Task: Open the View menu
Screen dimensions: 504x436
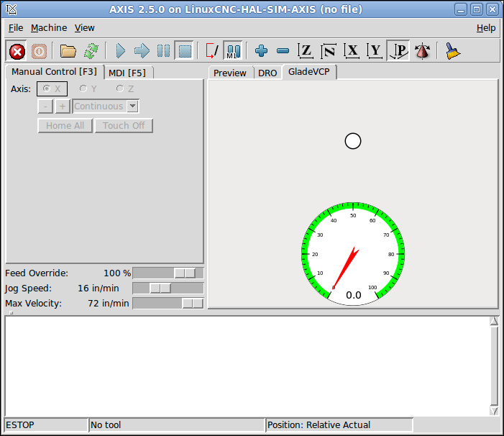Action: pos(85,28)
